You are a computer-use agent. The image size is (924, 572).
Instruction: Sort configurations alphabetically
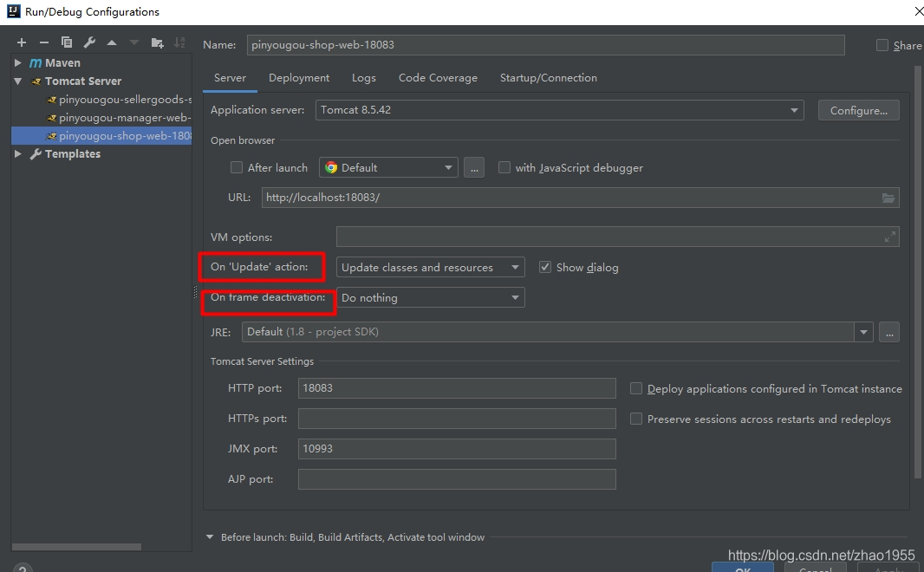point(179,42)
